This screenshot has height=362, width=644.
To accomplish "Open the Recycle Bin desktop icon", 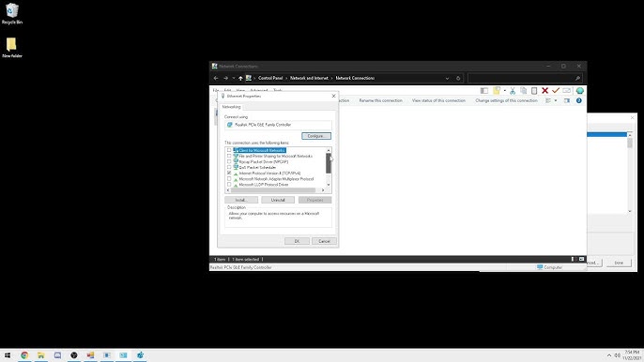I will (x=12, y=13).
